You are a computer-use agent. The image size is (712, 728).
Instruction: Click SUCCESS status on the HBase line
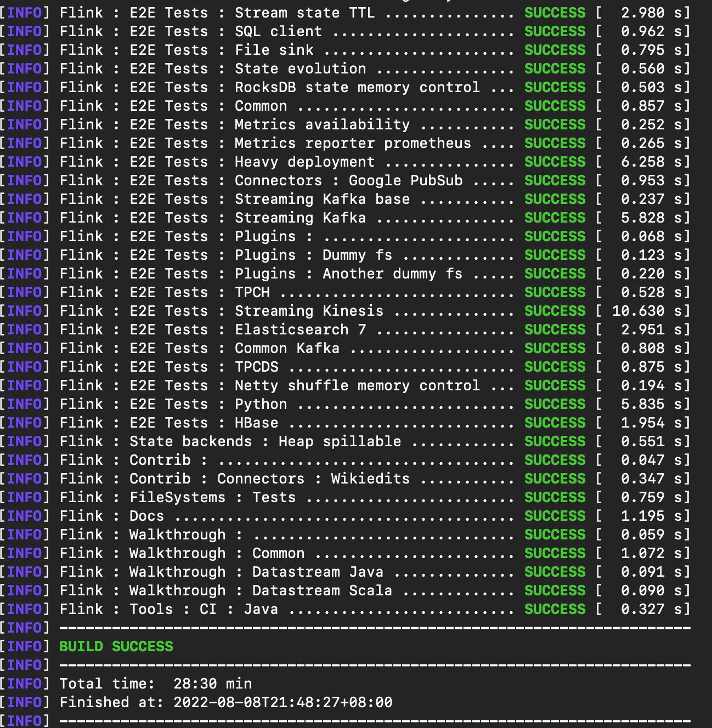[555, 423]
